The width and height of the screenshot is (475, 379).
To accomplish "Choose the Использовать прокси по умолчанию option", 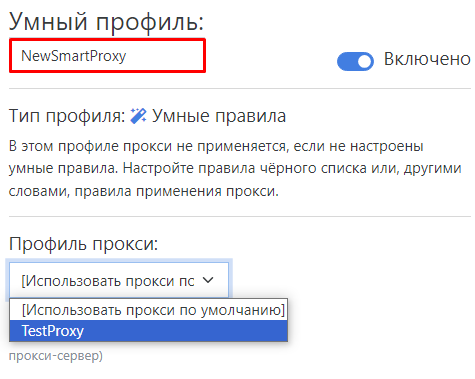I will coord(148,310).
